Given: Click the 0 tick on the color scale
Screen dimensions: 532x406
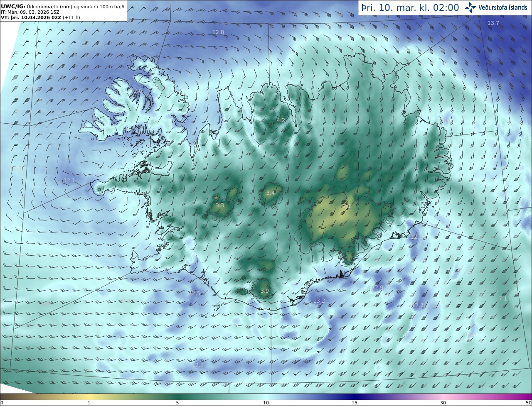Looking at the screenshot, I should (2, 403).
